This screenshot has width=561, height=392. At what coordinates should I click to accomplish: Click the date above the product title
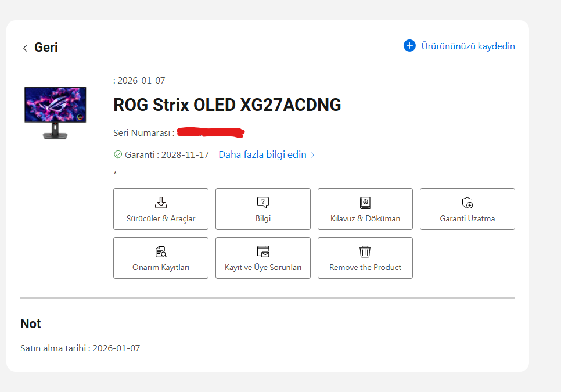click(139, 81)
